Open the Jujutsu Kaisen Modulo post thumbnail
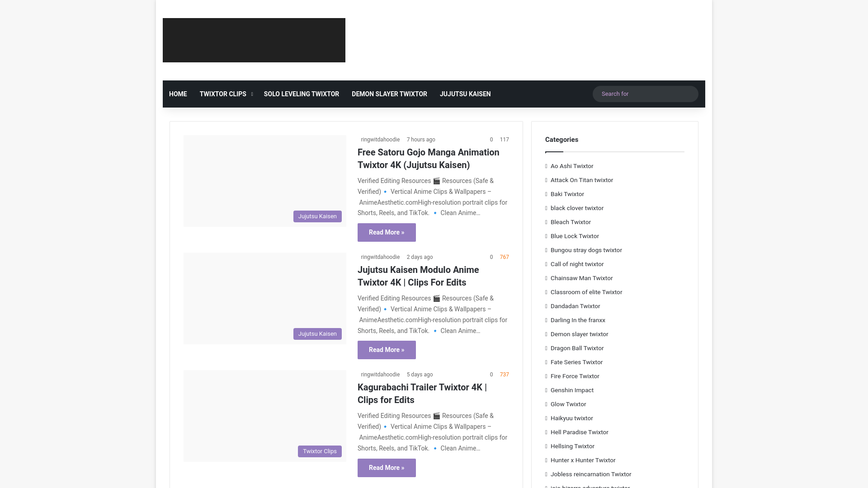The image size is (868, 488). coord(265,298)
